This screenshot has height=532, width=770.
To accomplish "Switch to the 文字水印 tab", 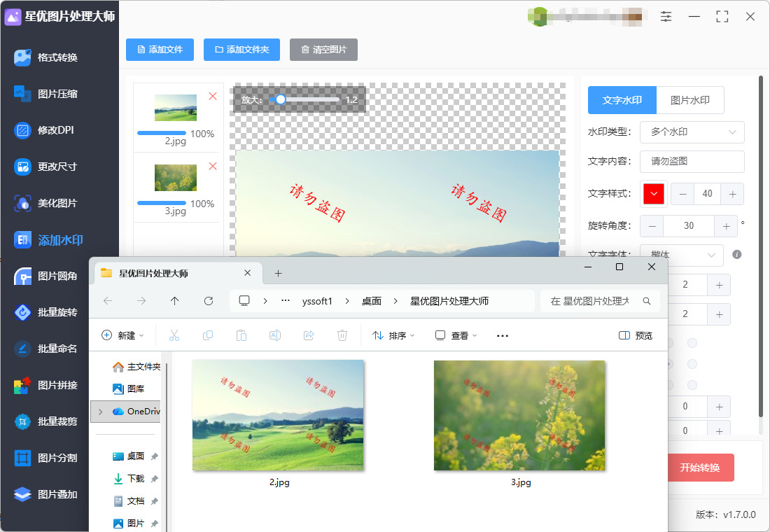I will tap(622, 100).
